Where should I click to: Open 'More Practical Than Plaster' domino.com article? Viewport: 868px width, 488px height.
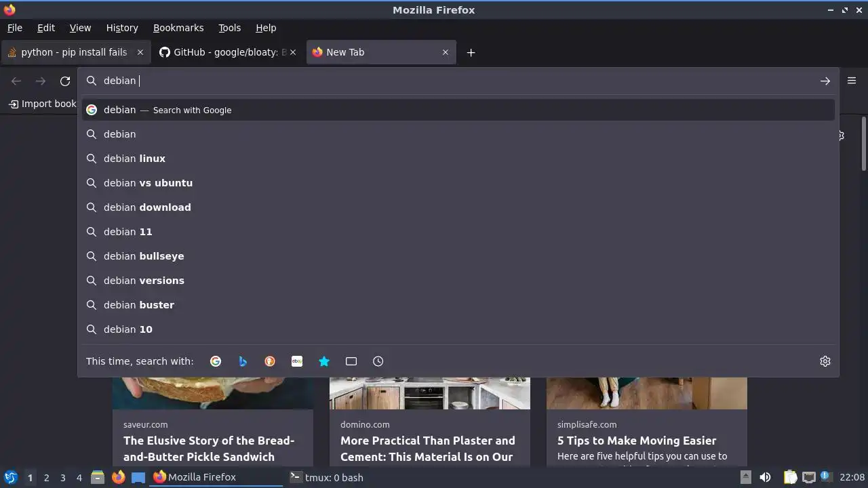pyautogui.click(x=428, y=449)
